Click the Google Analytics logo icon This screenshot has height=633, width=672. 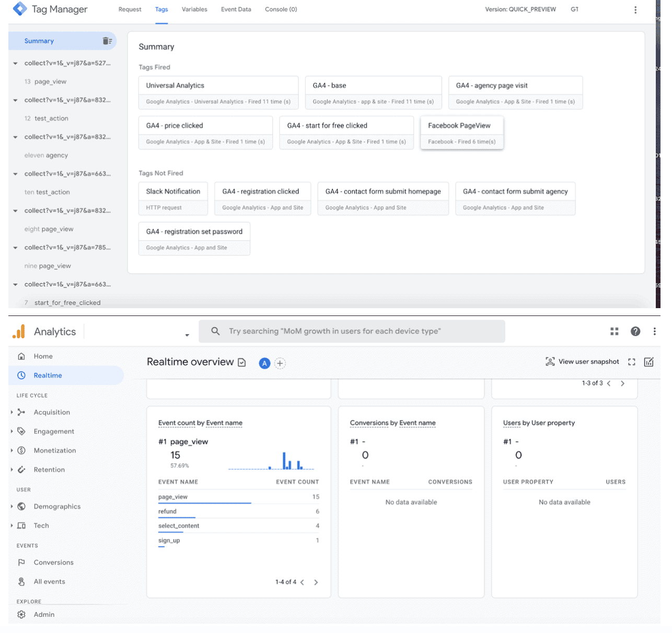tap(19, 332)
